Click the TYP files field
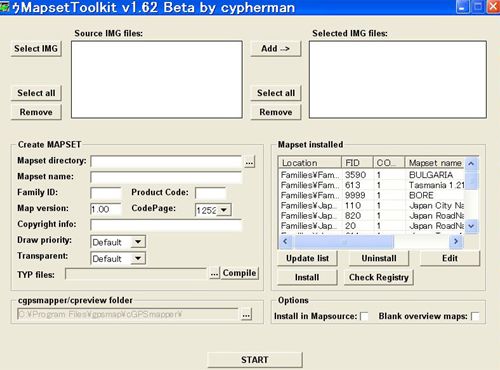Image resolution: width=500 pixels, height=370 pixels. point(136,274)
